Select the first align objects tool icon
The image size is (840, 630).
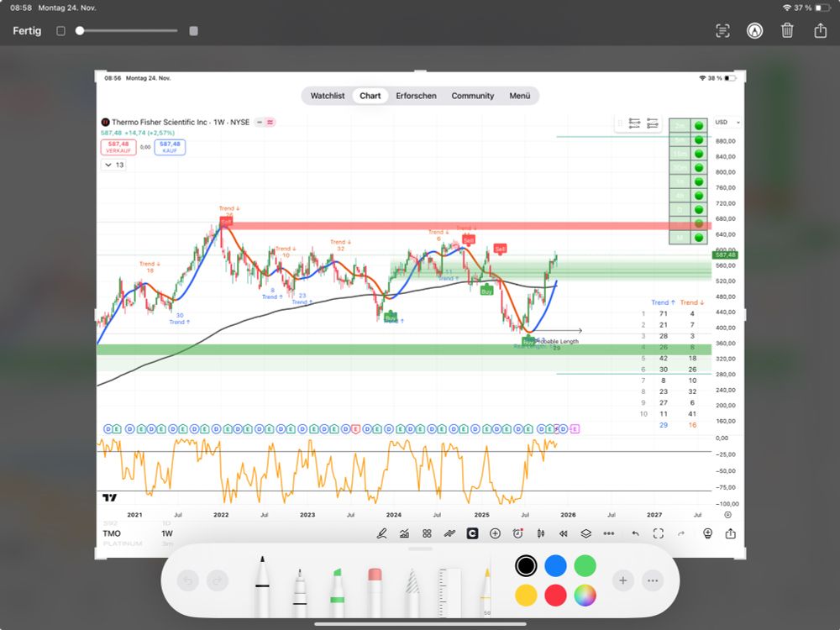coord(634,123)
